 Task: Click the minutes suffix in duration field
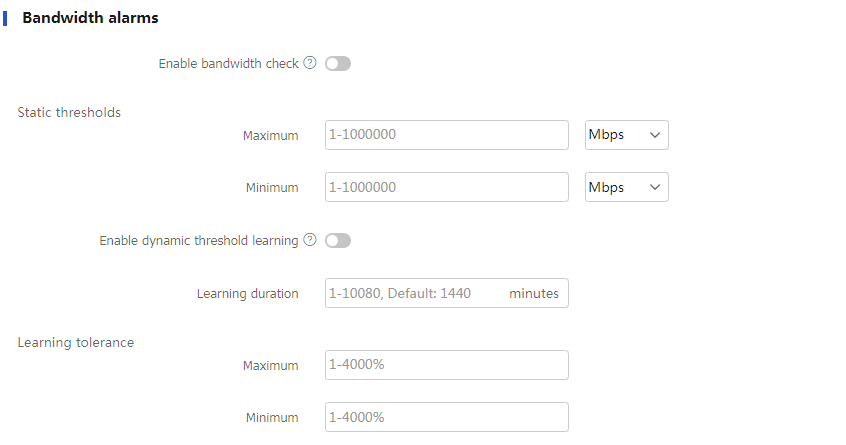point(534,293)
